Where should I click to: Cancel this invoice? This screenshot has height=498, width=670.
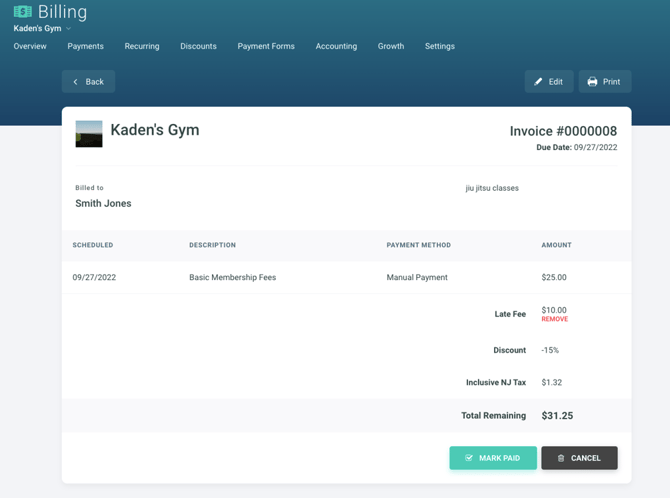(x=579, y=458)
